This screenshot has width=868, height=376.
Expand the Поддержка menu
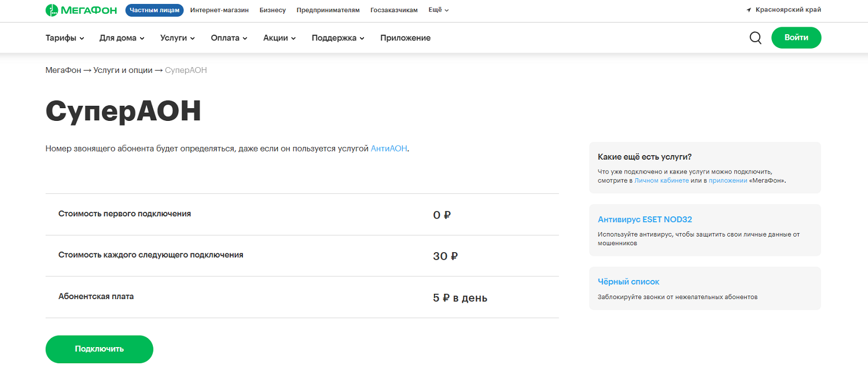point(338,38)
